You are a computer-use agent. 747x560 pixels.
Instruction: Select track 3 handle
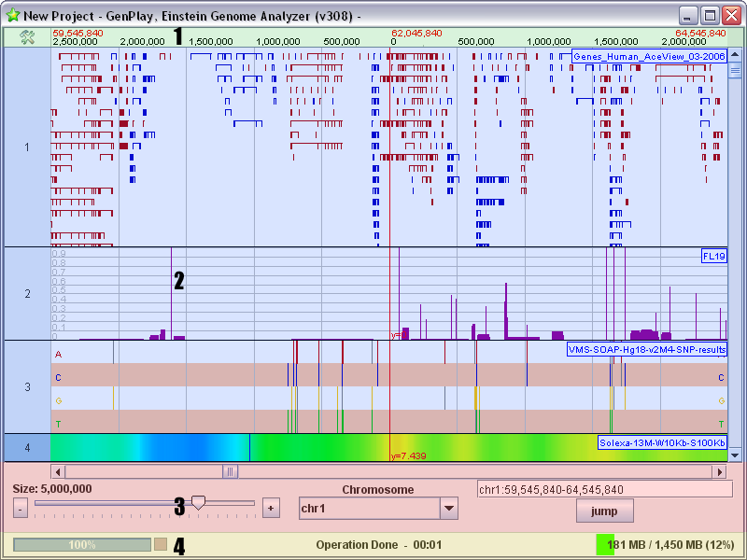pyautogui.click(x=27, y=386)
